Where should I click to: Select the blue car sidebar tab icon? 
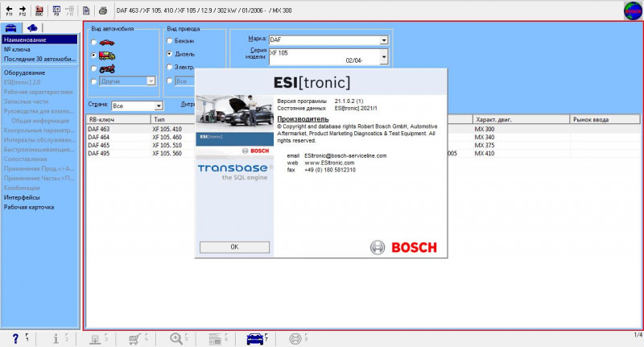coord(10,28)
